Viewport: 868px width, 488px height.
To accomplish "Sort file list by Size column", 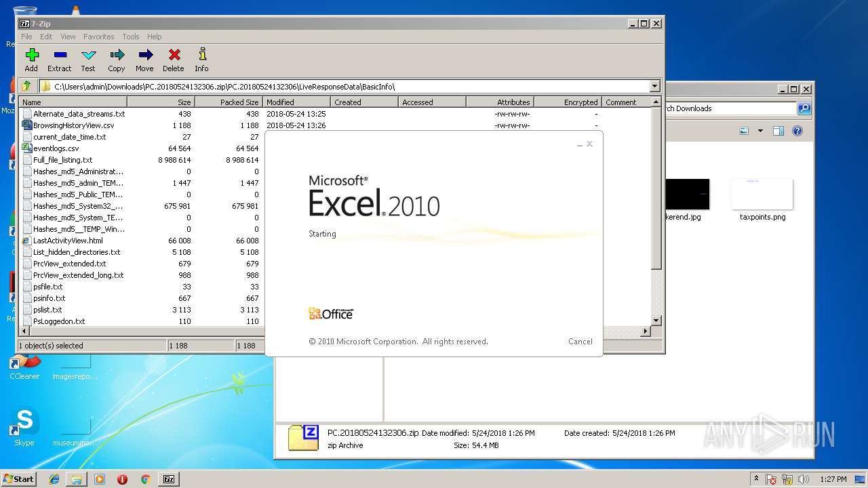I will coord(161,102).
